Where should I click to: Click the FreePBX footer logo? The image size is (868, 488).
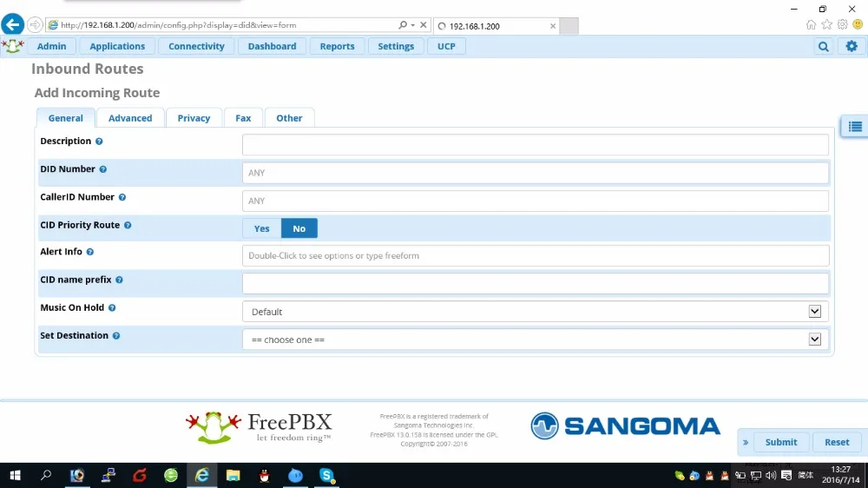(x=259, y=427)
